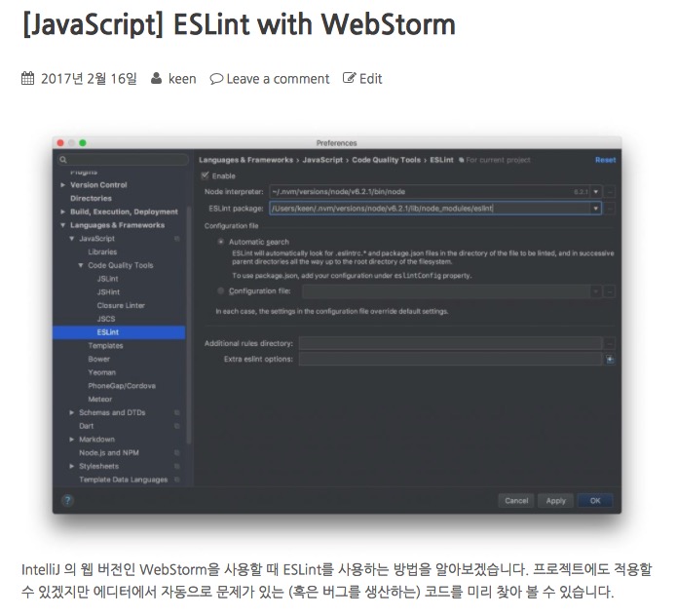Select JSHint under Code Quality Tools
The width and height of the screenshot is (677, 616).
point(108,292)
